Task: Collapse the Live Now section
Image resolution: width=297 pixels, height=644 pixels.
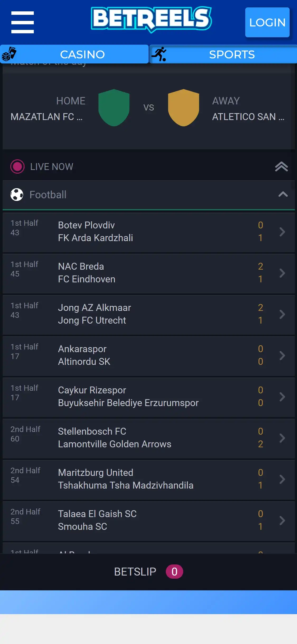Action: (x=281, y=167)
